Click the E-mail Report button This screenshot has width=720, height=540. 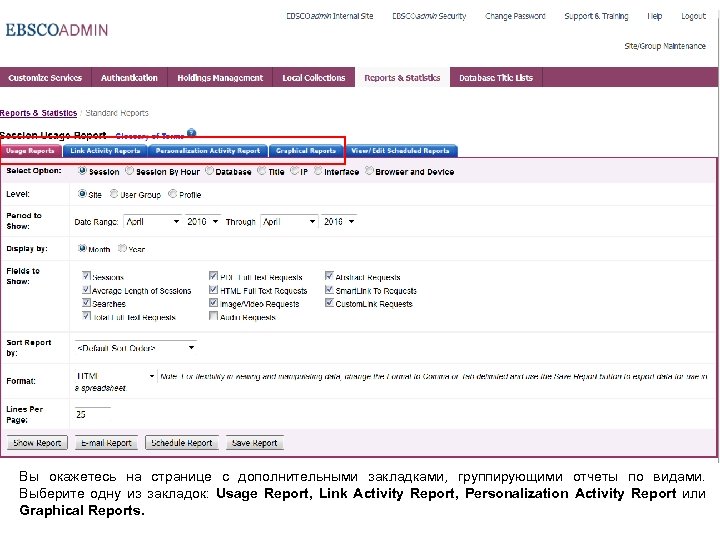pyautogui.click(x=107, y=443)
